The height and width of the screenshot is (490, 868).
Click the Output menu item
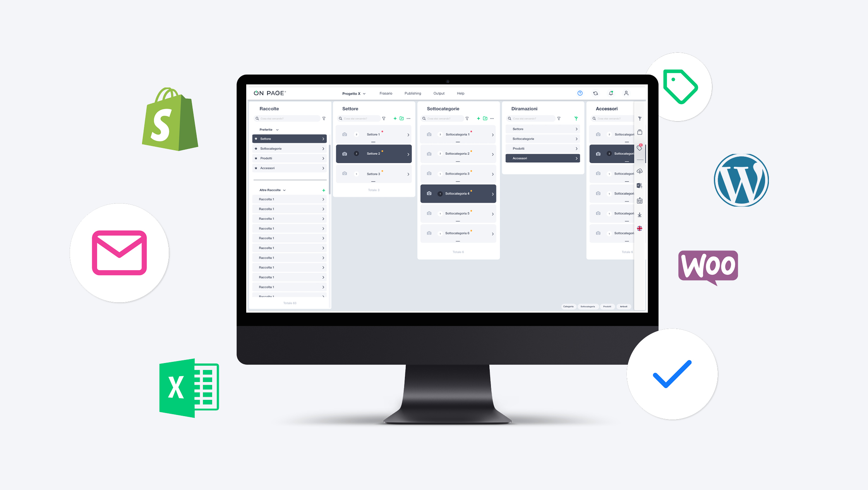tap(441, 93)
